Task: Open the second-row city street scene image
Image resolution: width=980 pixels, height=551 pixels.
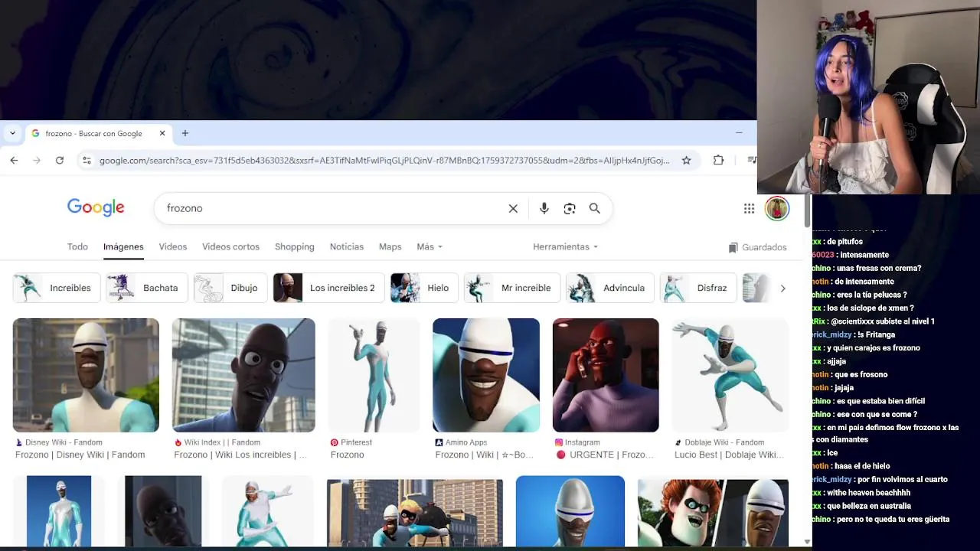Action: [415, 512]
